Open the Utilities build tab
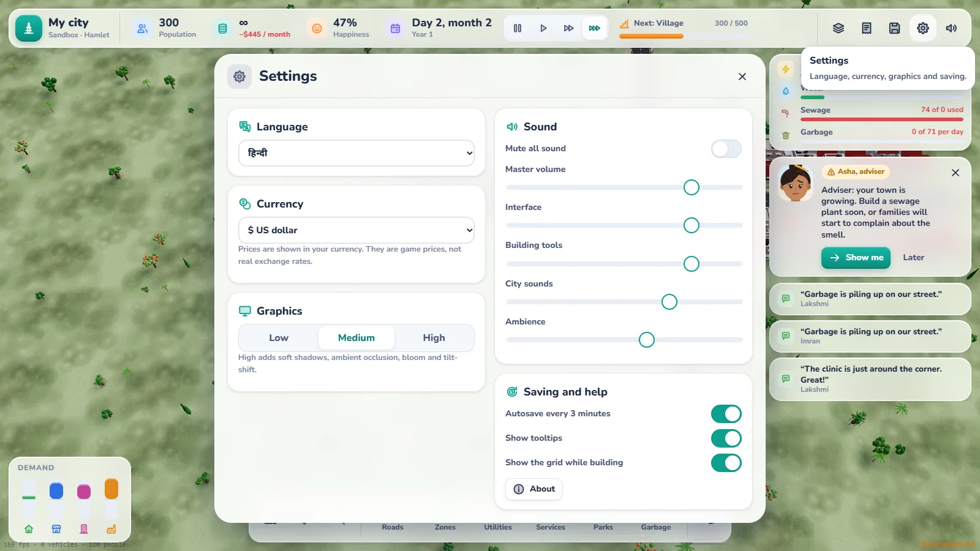The height and width of the screenshot is (551, 980). tap(498, 527)
